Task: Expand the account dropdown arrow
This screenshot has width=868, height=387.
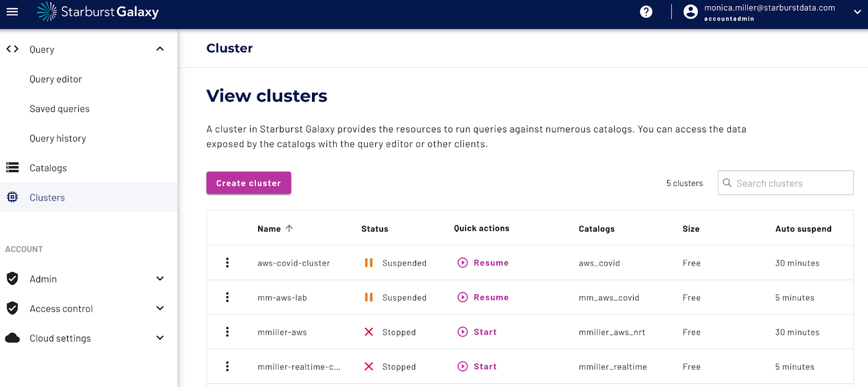Action: click(857, 12)
